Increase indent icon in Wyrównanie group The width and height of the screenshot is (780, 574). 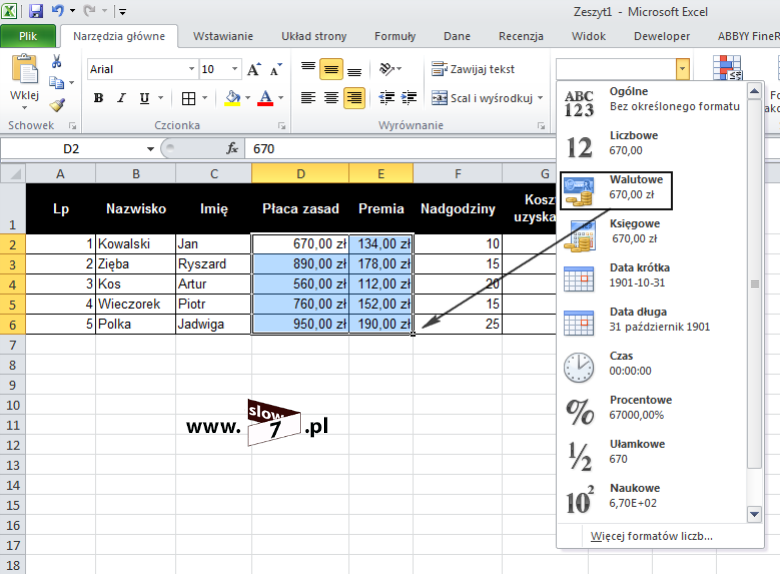(x=409, y=98)
